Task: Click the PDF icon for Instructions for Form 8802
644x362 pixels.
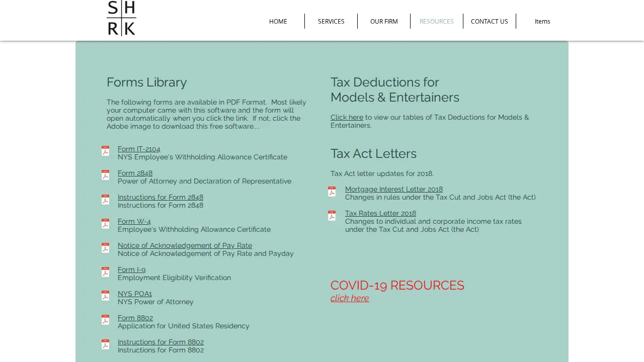Action: click(105, 344)
